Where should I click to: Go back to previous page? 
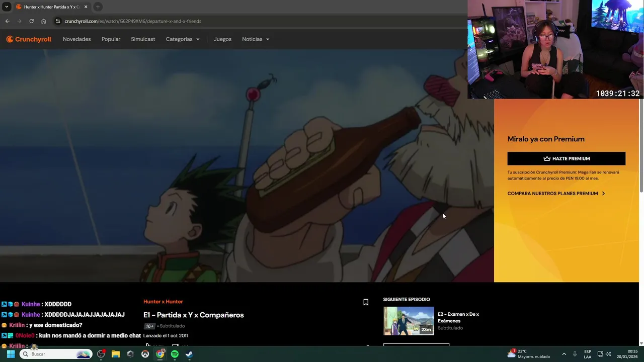click(7, 21)
